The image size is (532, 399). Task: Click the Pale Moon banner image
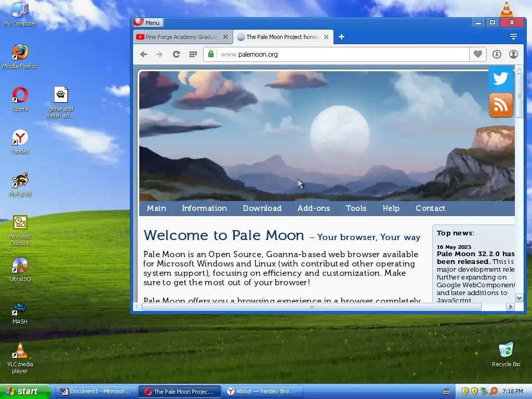(327, 136)
